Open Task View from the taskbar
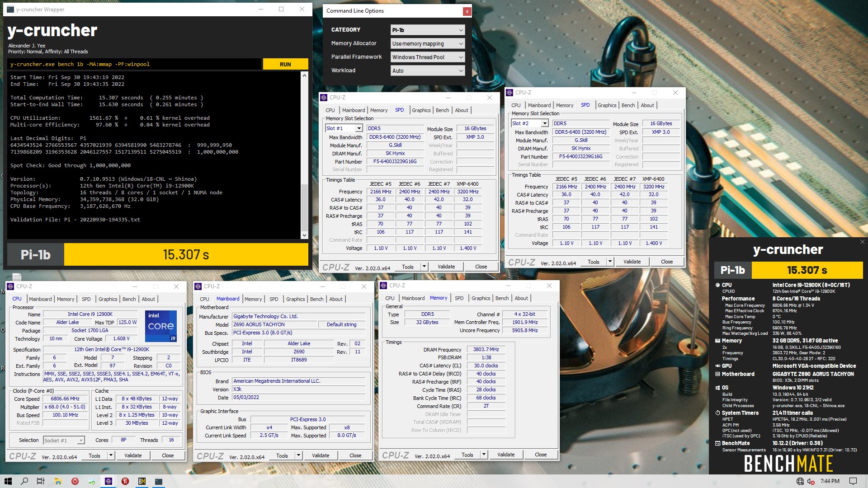Image resolution: width=868 pixels, height=488 pixels. pos(41,481)
